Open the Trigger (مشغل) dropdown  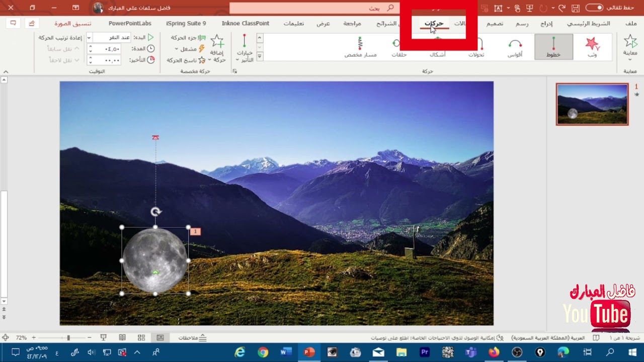click(x=190, y=49)
